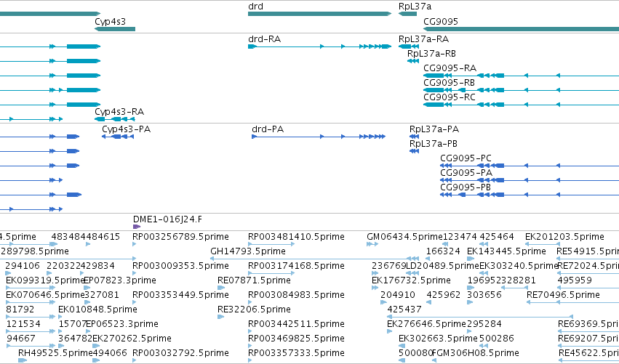619x364 pixels.
Task: Select the GH14793.5prime EST label
Action: [x=248, y=251]
